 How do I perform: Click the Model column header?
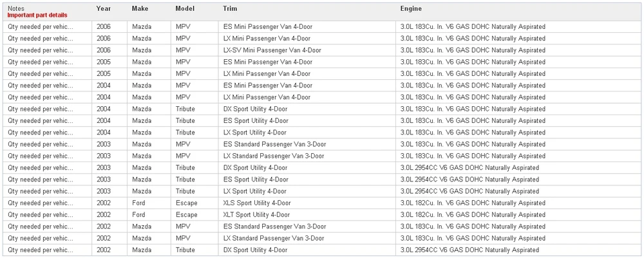(185, 8)
